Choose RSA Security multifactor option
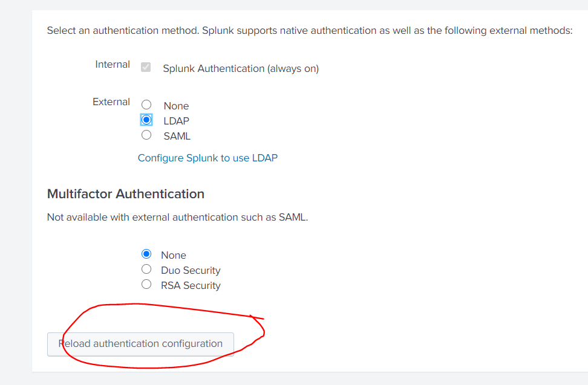The height and width of the screenshot is (385, 588). pos(146,284)
